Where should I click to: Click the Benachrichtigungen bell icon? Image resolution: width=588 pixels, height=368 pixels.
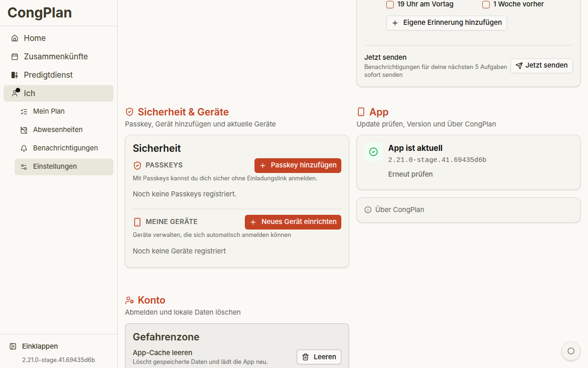tap(24, 148)
